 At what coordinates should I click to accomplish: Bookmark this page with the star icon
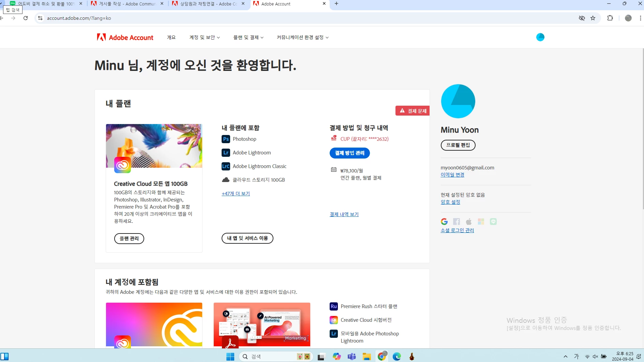593,18
